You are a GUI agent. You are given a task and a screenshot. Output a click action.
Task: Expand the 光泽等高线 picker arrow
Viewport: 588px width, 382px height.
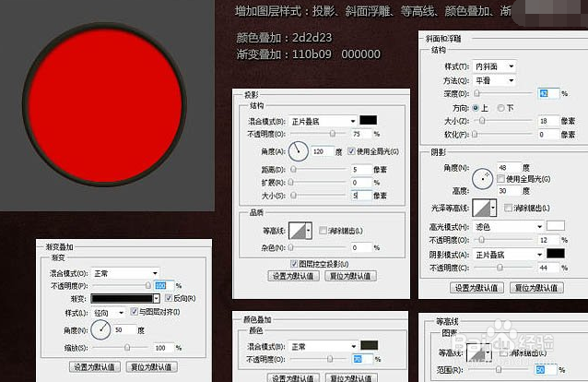coord(493,208)
